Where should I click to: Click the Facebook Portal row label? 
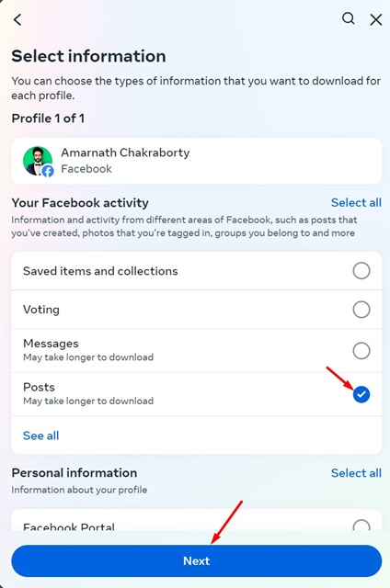[69, 526]
